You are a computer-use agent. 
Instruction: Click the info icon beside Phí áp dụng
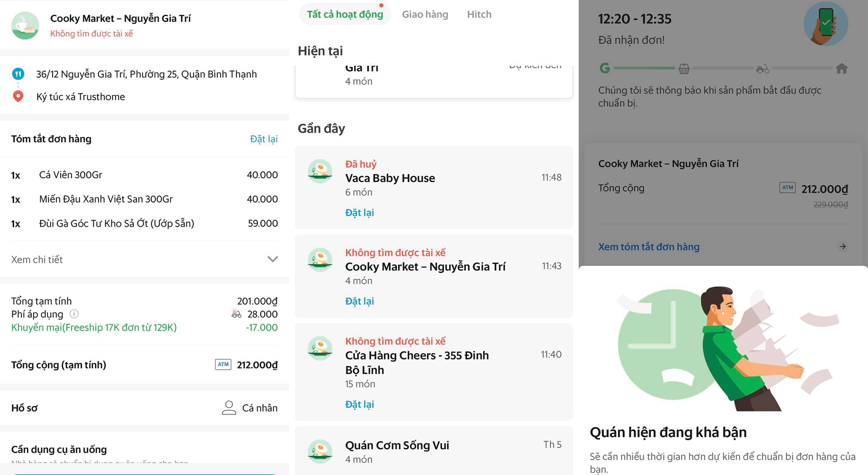pyautogui.click(x=74, y=314)
